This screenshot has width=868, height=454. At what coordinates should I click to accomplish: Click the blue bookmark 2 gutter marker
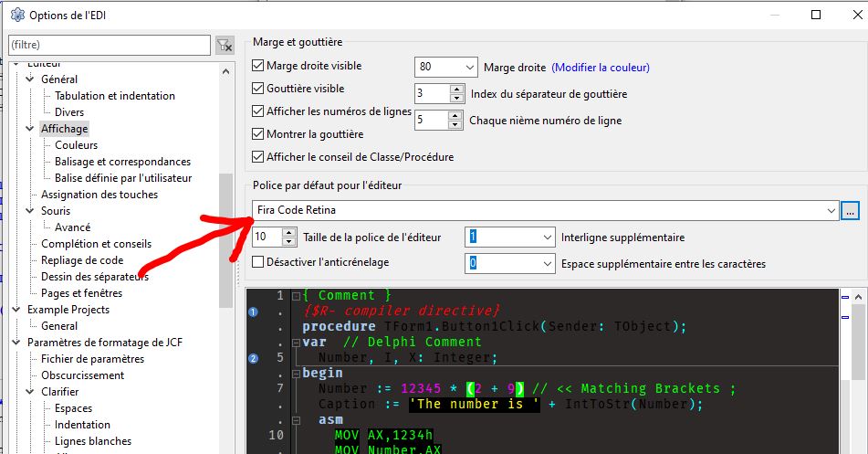tap(253, 357)
